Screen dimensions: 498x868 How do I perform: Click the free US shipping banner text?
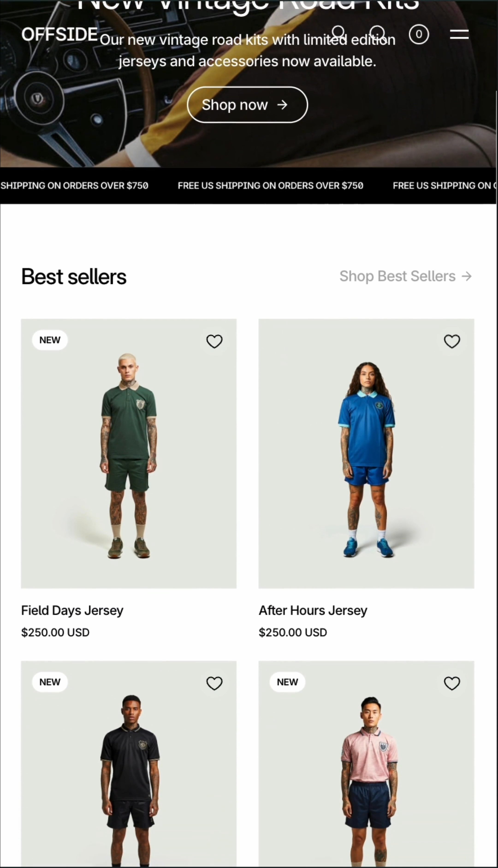270,186
